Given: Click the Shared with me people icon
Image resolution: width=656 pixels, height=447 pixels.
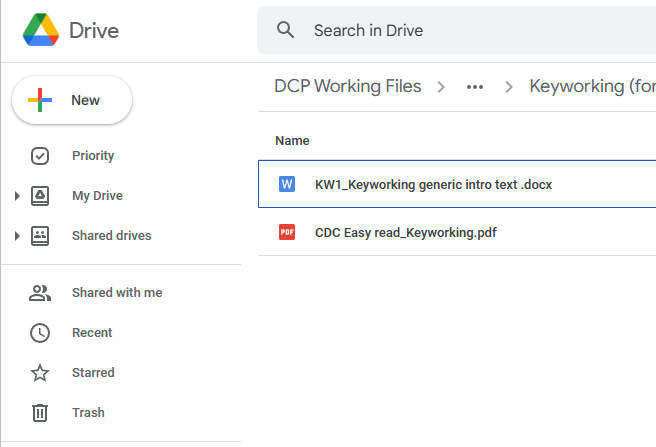Looking at the screenshot, I should 40,293.
